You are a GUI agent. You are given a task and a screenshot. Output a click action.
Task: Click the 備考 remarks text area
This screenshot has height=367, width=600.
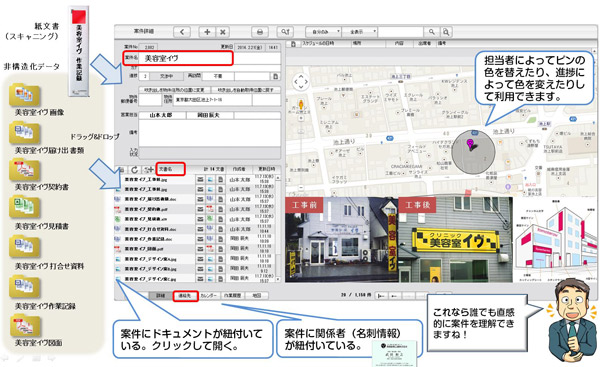pos(209,132)
